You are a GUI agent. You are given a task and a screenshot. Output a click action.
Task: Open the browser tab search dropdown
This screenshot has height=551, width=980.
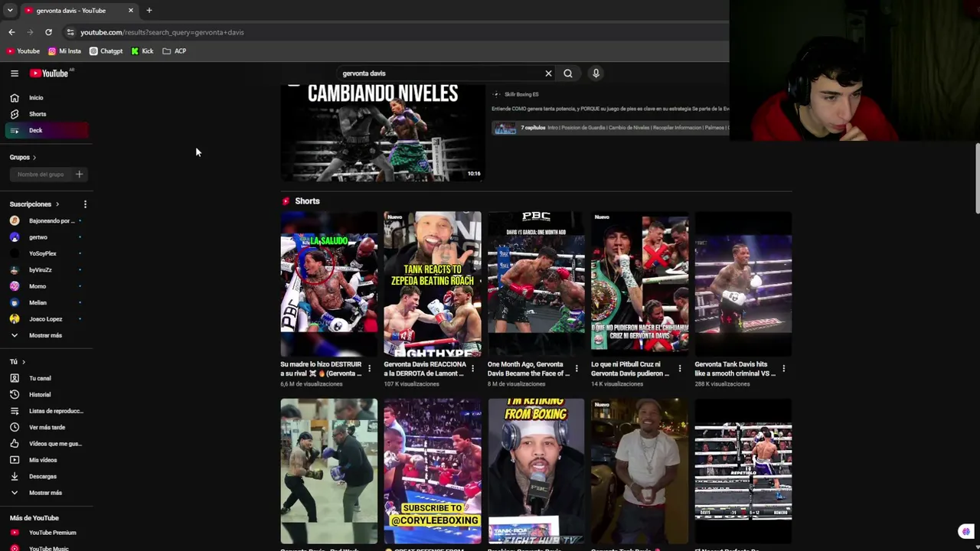coord(10,11)
